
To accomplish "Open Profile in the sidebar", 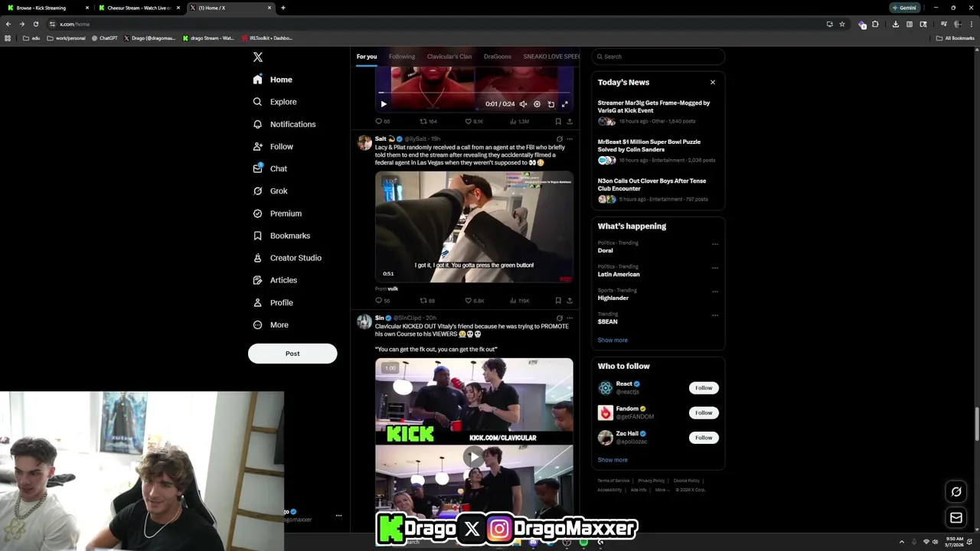I will point(273,302).
